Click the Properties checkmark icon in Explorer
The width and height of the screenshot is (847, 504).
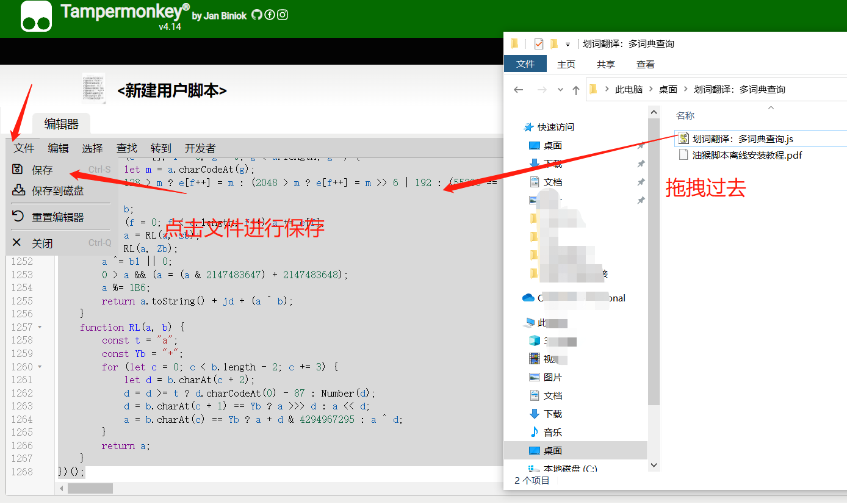538,43
